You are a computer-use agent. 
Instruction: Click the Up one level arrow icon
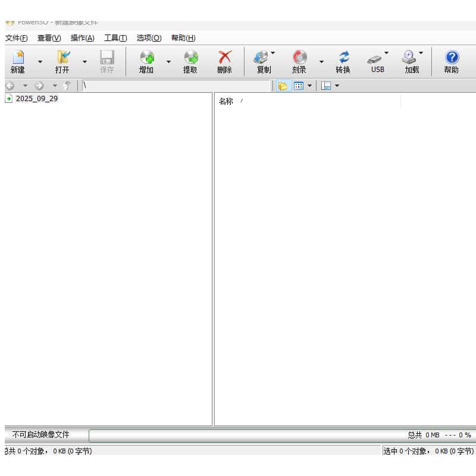coord(67,86)
